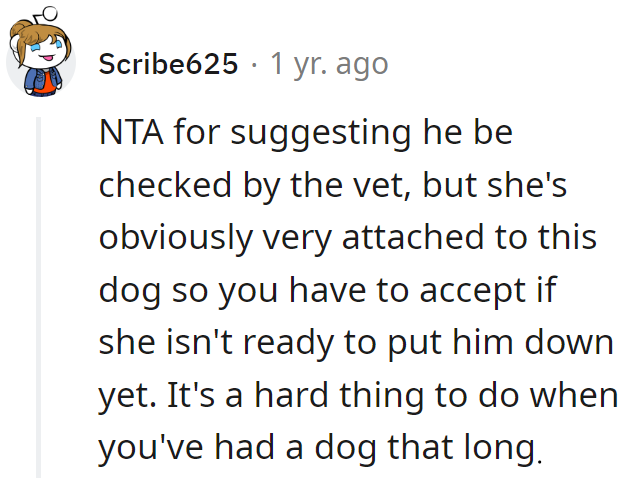Select the line 'checked by the vet, but she's'
The height and width of the screenshot is (478, 629).
coord(333,185)
